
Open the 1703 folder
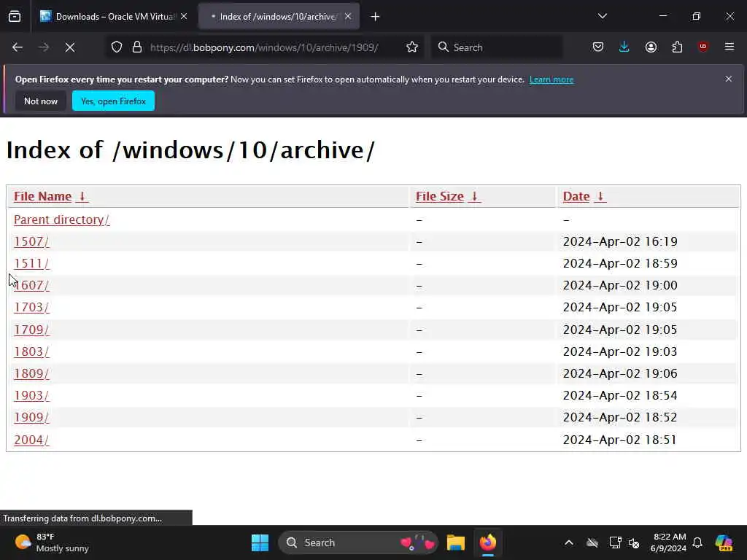[x=31, y=307]
